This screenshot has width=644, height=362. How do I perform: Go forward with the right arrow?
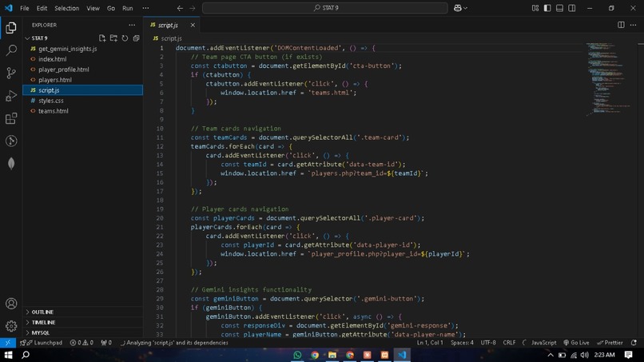(x=193, y=8)
